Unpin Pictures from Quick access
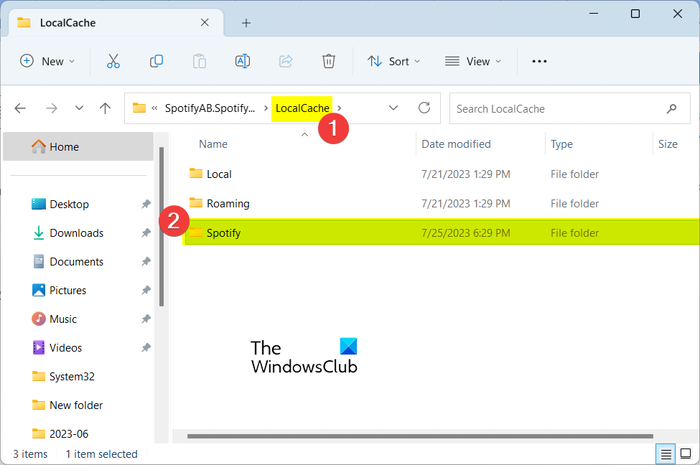The image size is (700, 465). click(x=146, y=290)
